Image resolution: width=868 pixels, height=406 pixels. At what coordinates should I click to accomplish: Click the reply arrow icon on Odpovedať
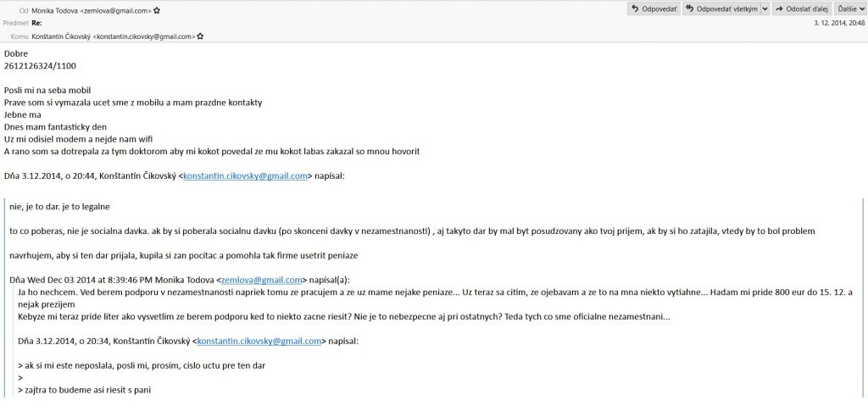[636, 8]
